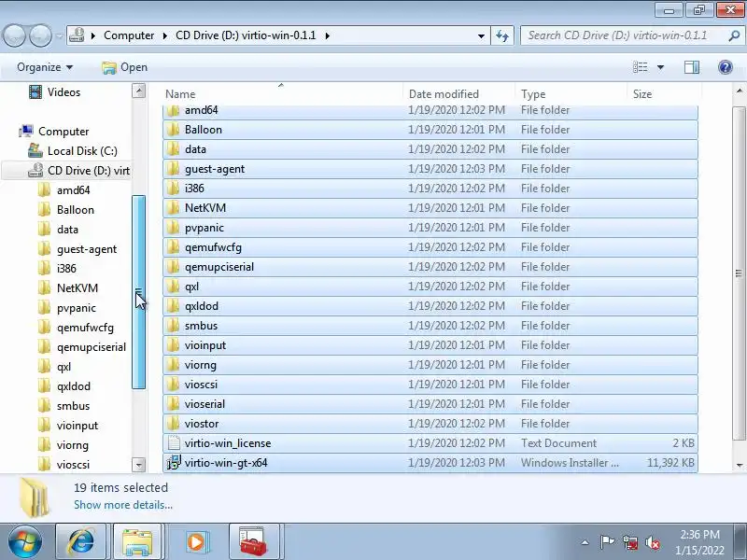The height and width of the screenshot is (560, 747).
Task: Click the magnifier search icon
Action: [x=734, y=35]
